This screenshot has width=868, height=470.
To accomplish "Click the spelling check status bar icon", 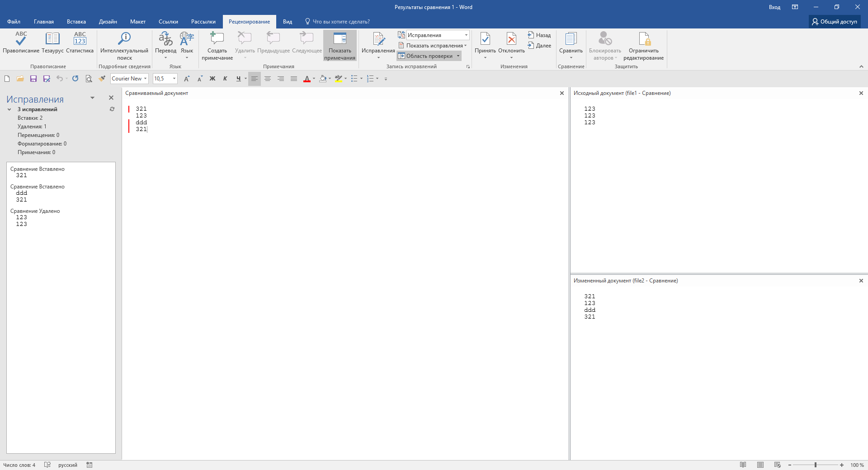I will (47, 465).
